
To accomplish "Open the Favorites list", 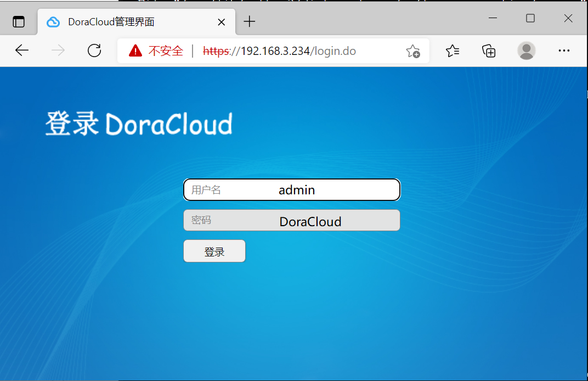I will point(453,51).
